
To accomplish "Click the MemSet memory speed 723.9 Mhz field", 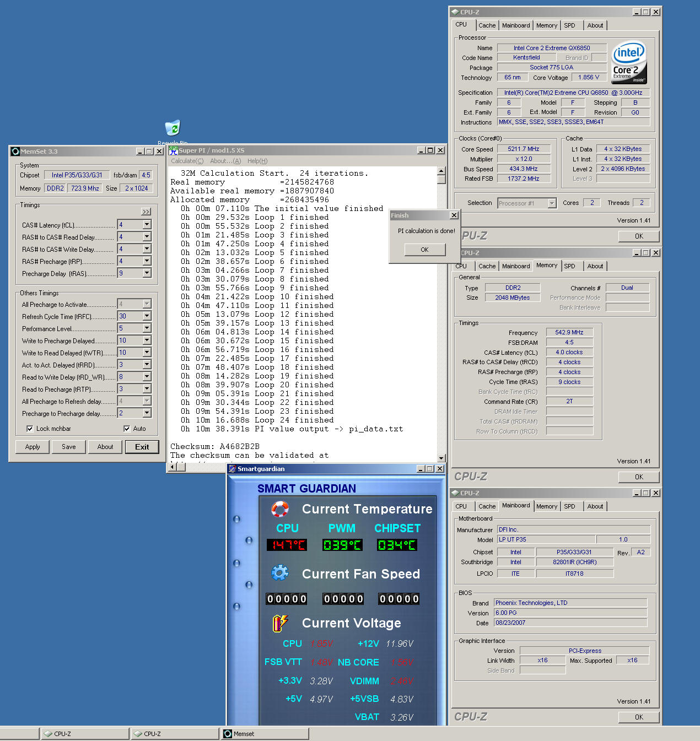I will coord(85,188).
